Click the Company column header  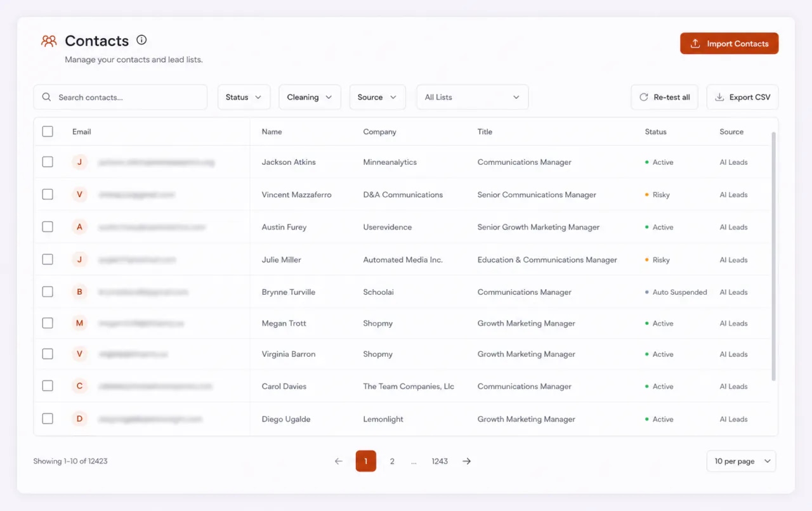pos(379,131)
